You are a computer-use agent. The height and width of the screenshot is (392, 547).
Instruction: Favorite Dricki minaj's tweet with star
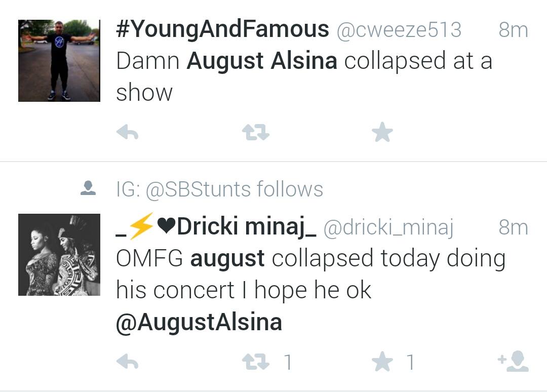click(x=382, y=361)
